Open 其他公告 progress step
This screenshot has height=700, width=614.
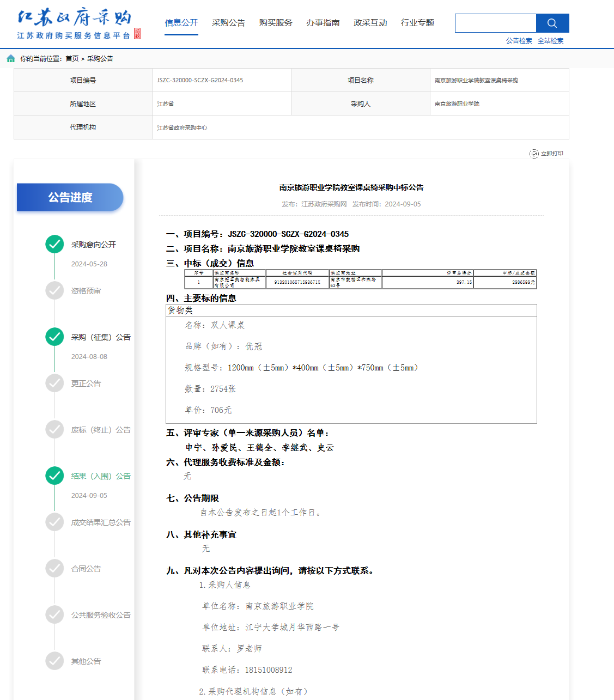pyautogui.click(x=86, y=661)
